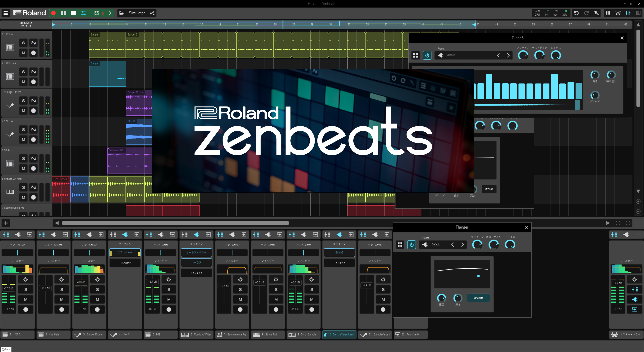Click the red record button in transport
Image resolution: width=644 pixels, height=352 pixels.
53,13
